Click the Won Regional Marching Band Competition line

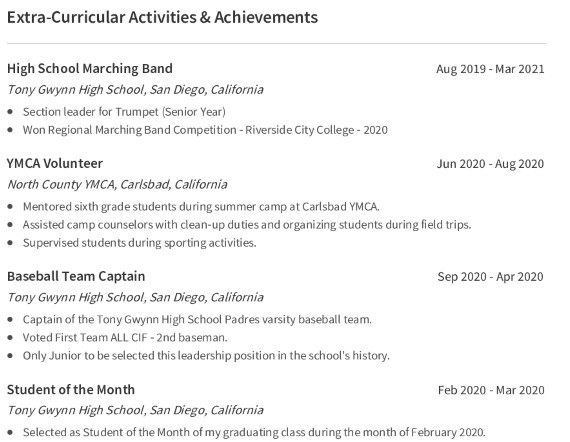click(x=205, y=130)
